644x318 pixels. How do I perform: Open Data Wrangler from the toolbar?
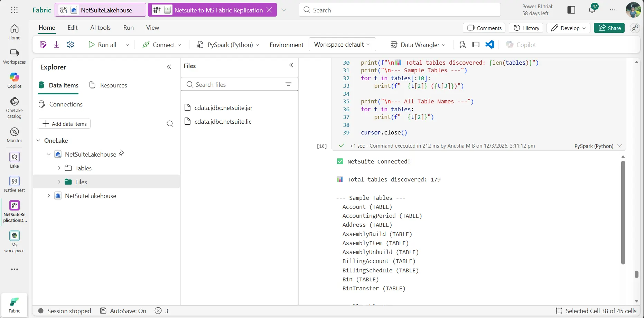[x=418, y=45]
